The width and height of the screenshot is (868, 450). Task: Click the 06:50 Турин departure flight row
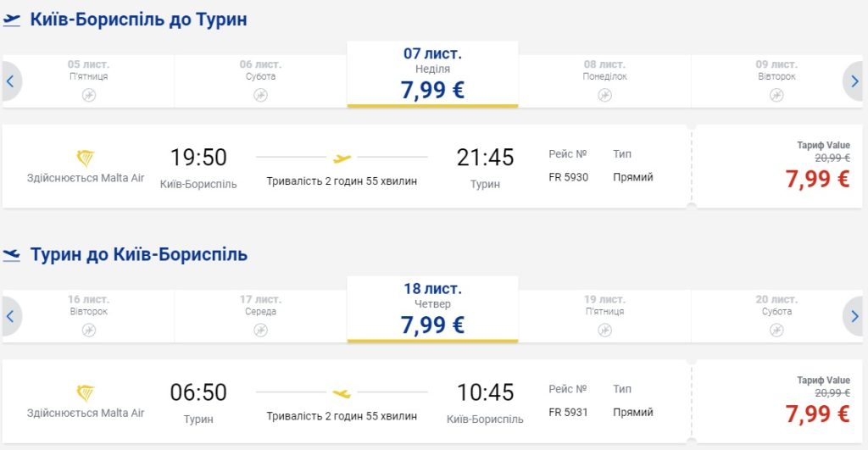tap(348, 402)
